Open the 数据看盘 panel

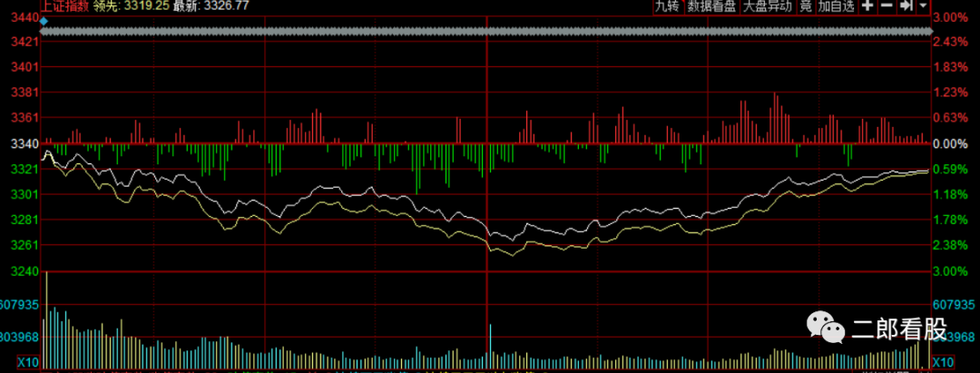click(712, 7)
